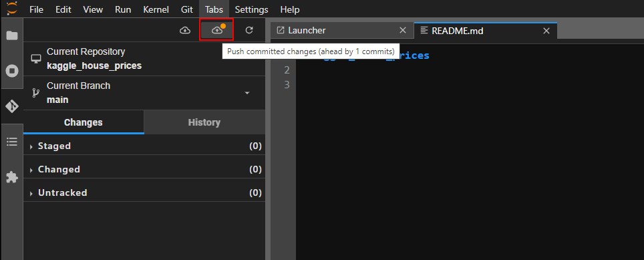Image resolution: width=644 pixels, height=260 pixels.
Task: Select the Git sidebar icon
Action: coord(12,106)
